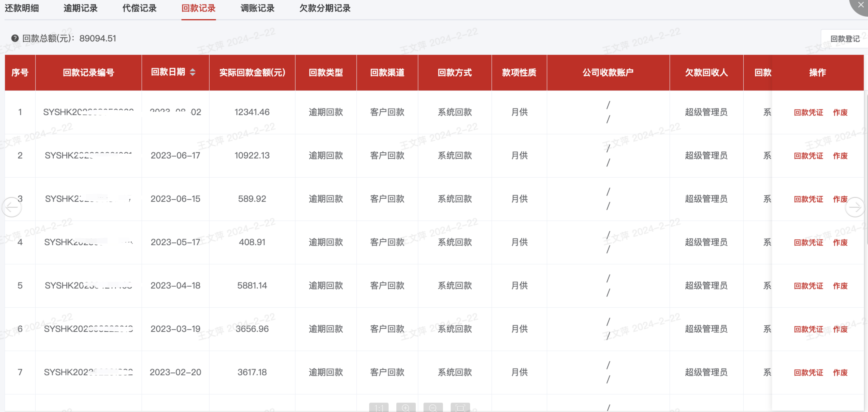Open 回款凭证 for row 1
The image size is (868, 412).
click(808, 112)
